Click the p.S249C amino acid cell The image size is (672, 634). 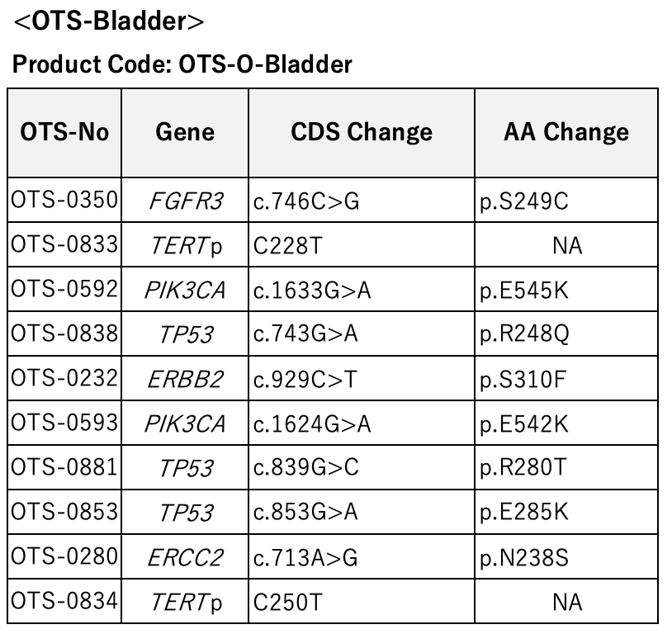tap(566, 200)
